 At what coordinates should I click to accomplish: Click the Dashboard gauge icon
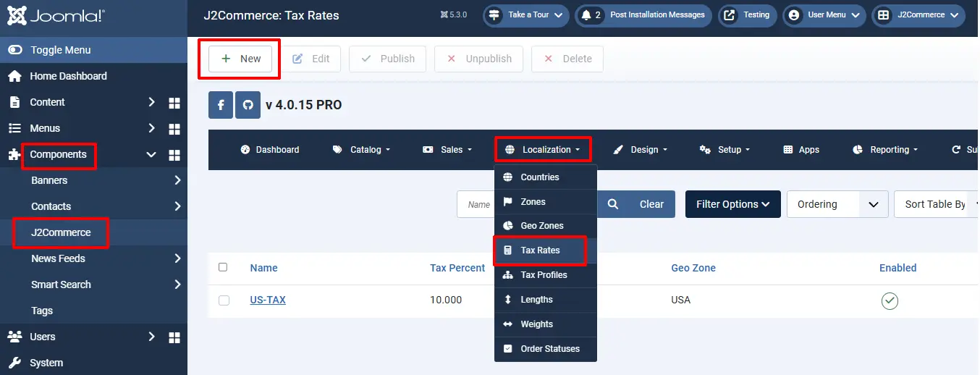(x=245, y=150)
